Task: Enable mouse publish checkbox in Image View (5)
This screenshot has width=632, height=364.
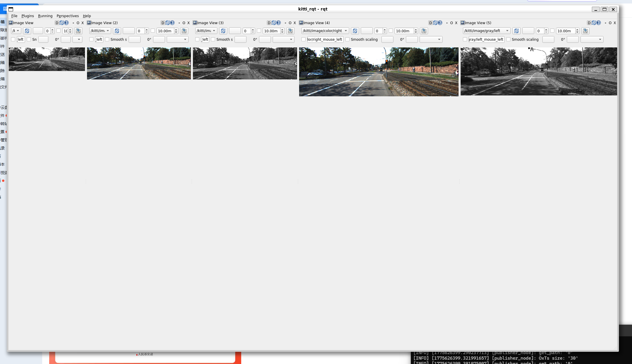Action: point(465,39)
